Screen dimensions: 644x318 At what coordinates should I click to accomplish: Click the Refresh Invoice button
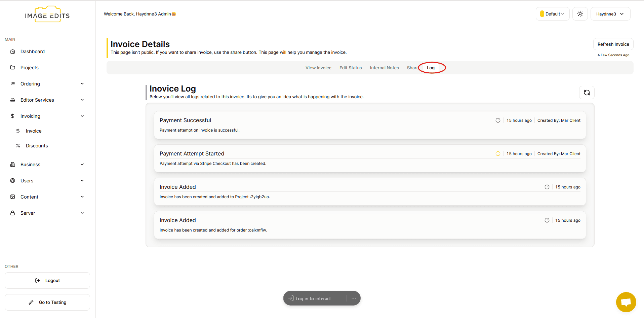(613, 44)
